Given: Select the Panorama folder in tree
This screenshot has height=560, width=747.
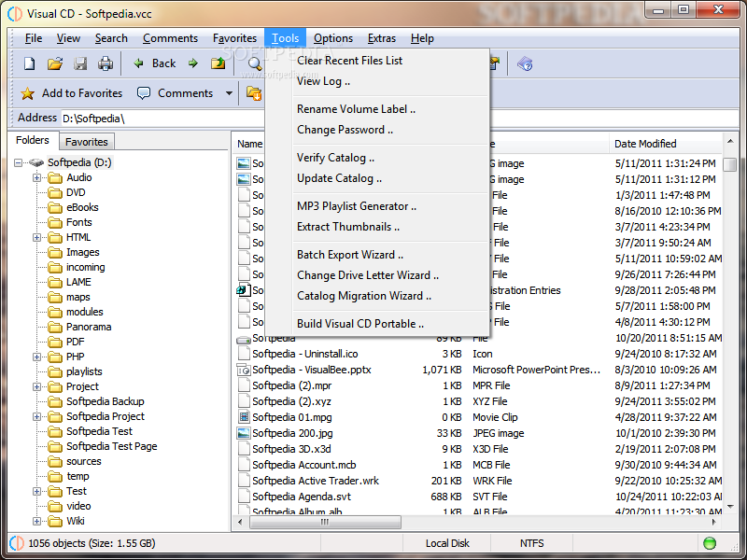Looking at the screenshot, I should [89, 327].
